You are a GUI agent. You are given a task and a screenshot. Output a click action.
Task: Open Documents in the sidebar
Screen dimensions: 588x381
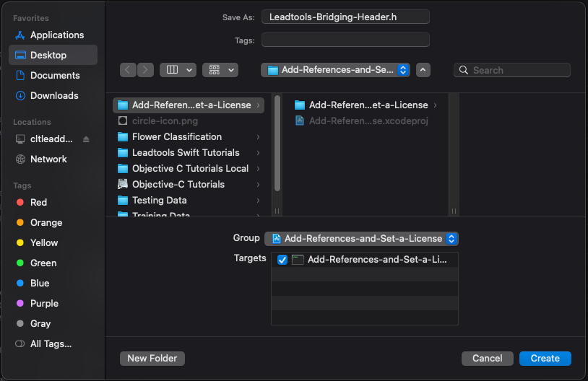pyautogui.click(x=49, y=75)
